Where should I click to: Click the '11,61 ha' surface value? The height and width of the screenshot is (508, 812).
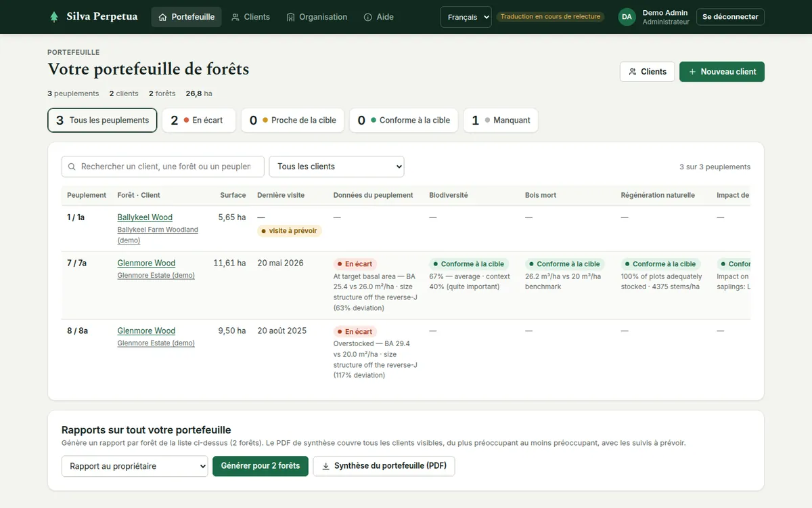coord(230,263)
